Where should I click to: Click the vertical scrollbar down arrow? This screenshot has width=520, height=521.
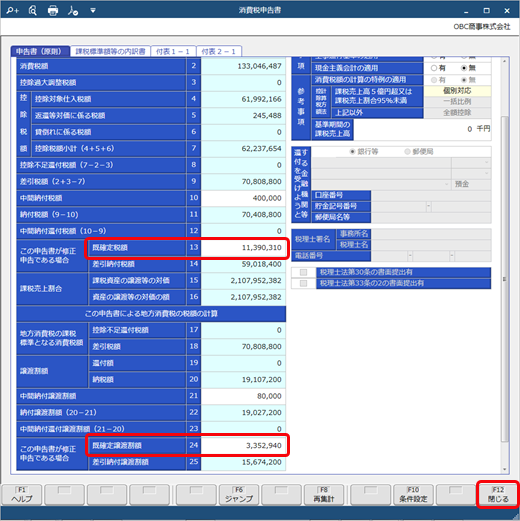(x=504, y=469)
